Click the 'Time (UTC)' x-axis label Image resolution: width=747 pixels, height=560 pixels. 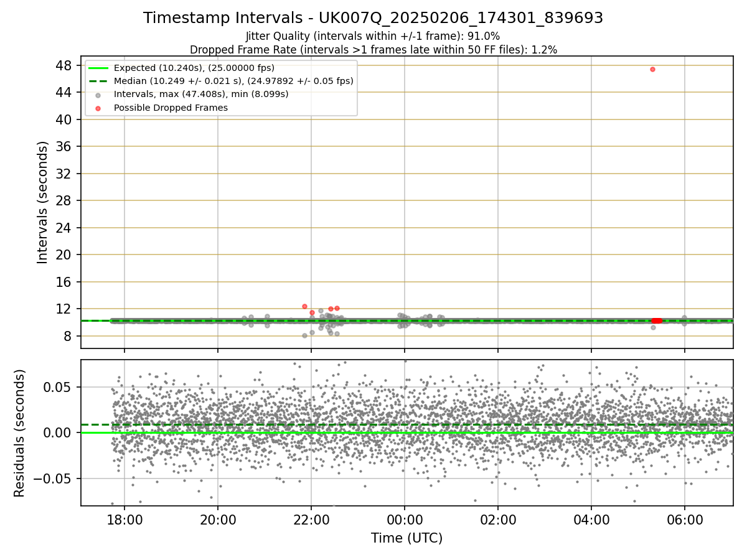[406, 538]
